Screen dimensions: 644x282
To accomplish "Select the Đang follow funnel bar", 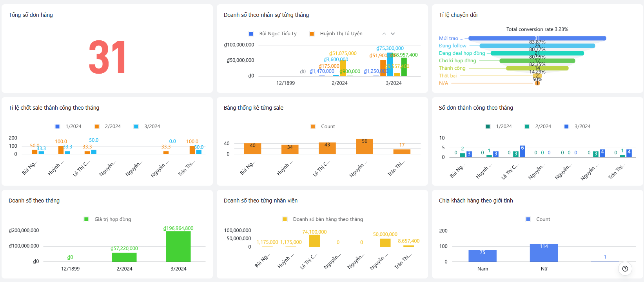I will 537,46.
